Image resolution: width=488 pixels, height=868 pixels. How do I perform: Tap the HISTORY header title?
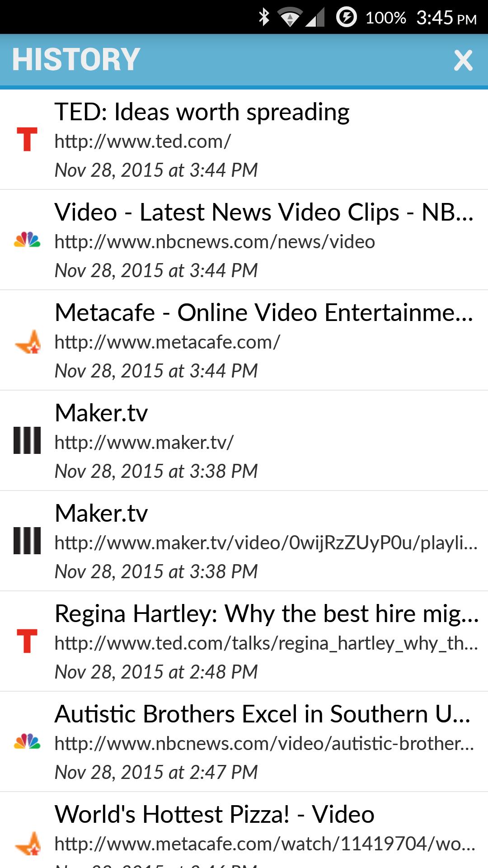76,60
